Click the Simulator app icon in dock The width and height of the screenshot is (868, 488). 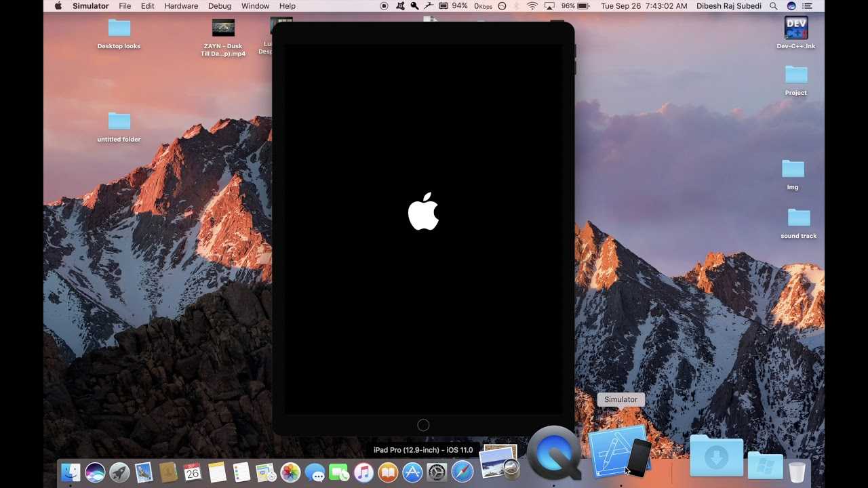pyautogui.click(x=619, y=452)
